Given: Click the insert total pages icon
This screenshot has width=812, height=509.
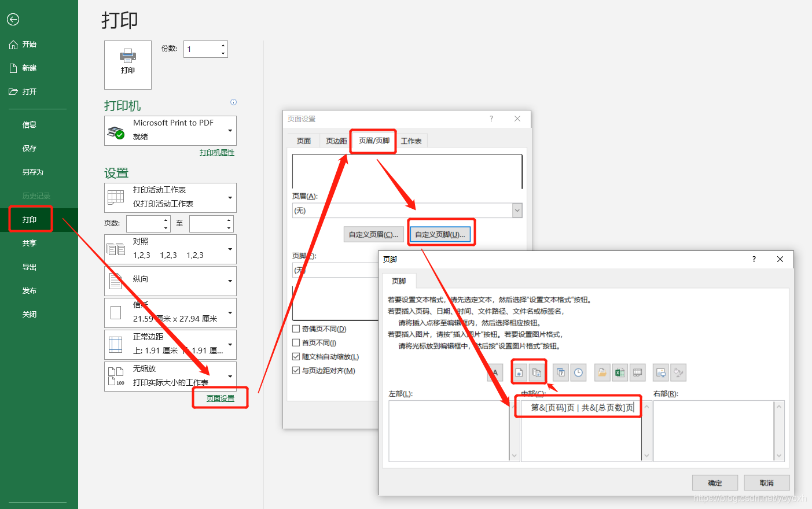Looking at the screenshot, I should point(537,372).
